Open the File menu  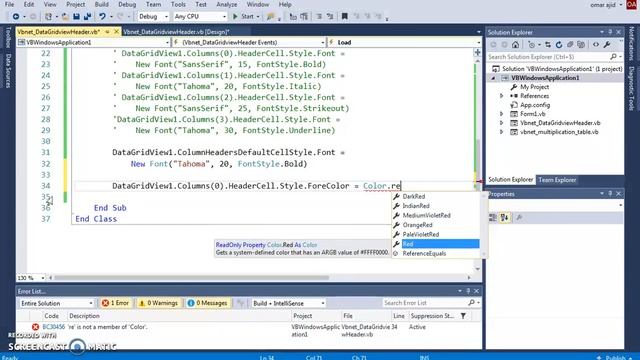(9, 4)
